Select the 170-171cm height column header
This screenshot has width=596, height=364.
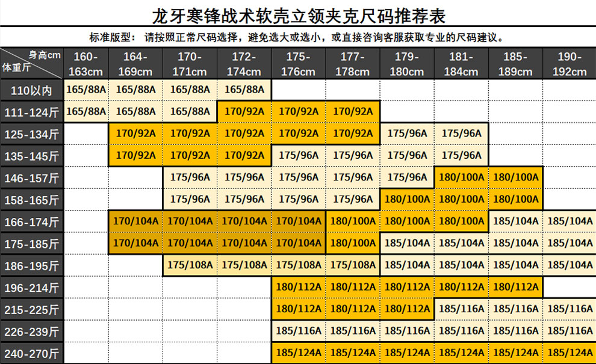point(190,63)
